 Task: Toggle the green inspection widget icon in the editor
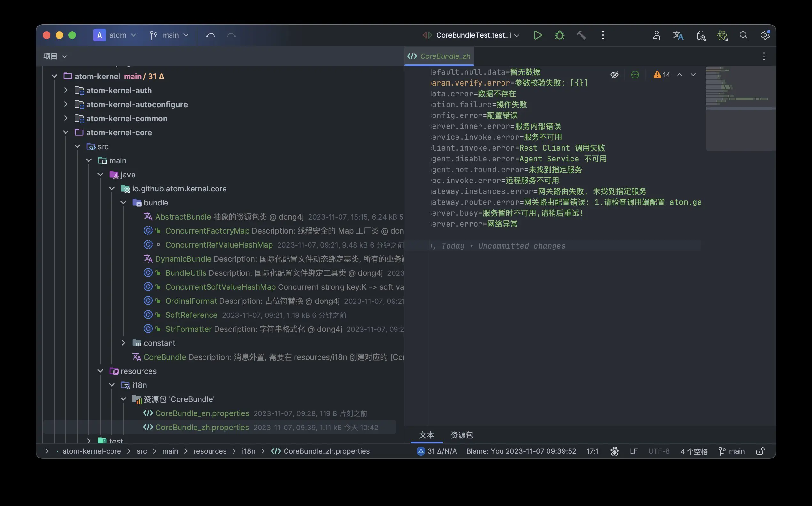tap(635, 75)
